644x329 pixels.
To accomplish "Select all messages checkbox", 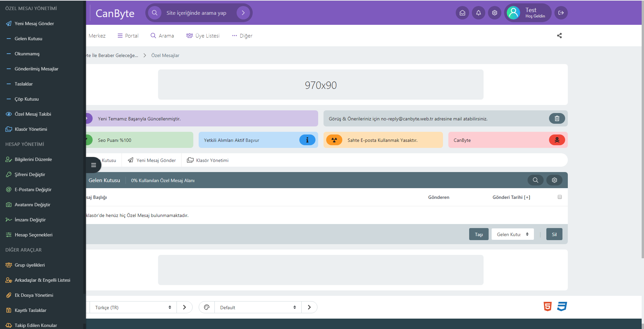I will coord(560,197).
